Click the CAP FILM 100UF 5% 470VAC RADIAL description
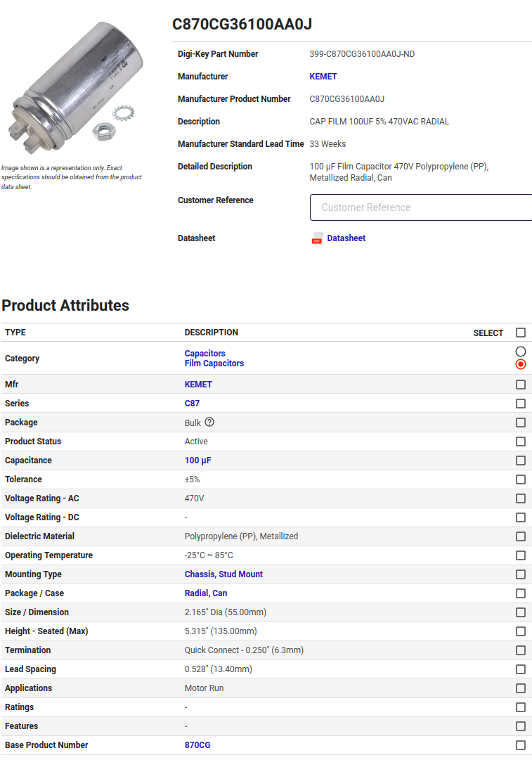Viewport: 532px width, 760px height. tap(379, 121)
